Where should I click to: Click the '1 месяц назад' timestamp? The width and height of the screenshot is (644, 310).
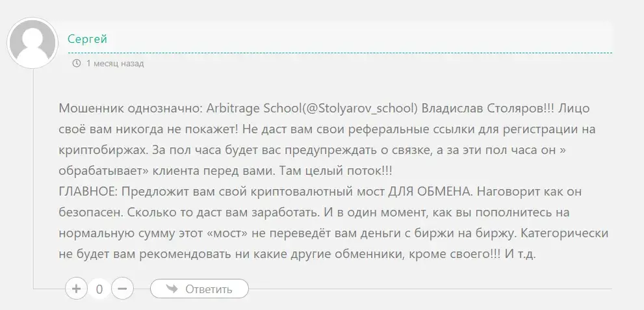point(115,64)
